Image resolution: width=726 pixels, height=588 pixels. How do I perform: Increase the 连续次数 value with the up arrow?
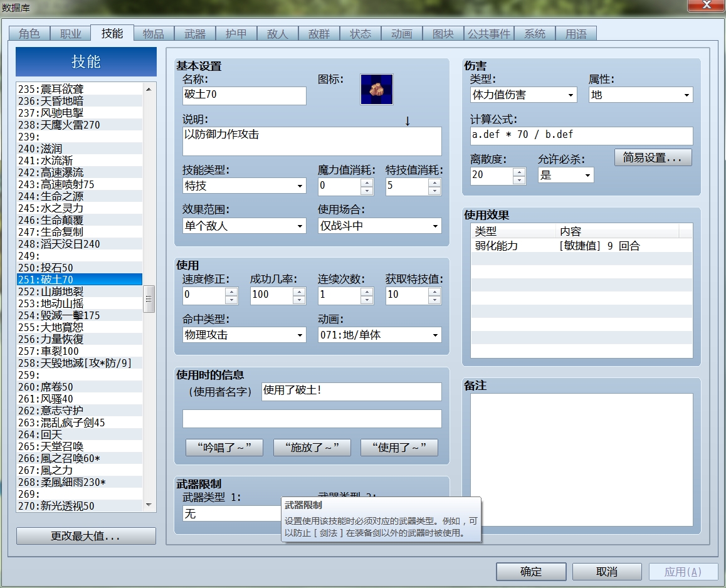[x=367, y=291]
